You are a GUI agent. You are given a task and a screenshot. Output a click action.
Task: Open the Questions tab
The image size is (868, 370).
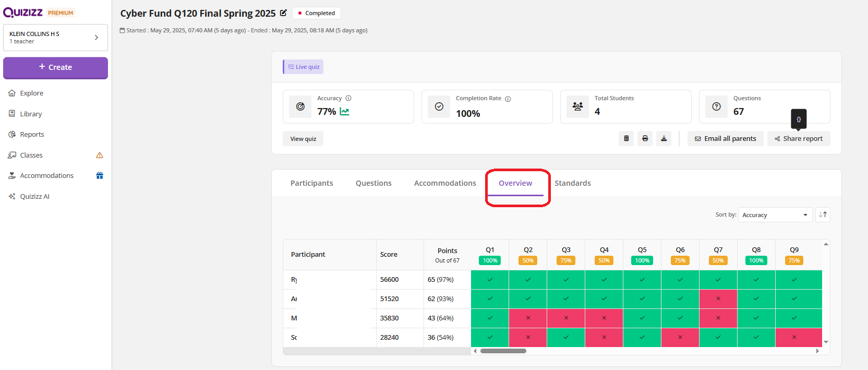point(373,183)
